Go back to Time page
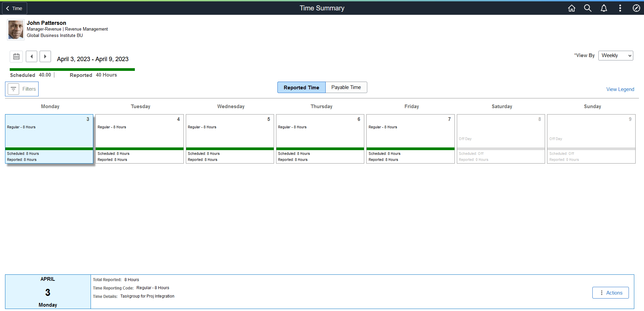The image size is (644, 311). [x=14, y=8]
